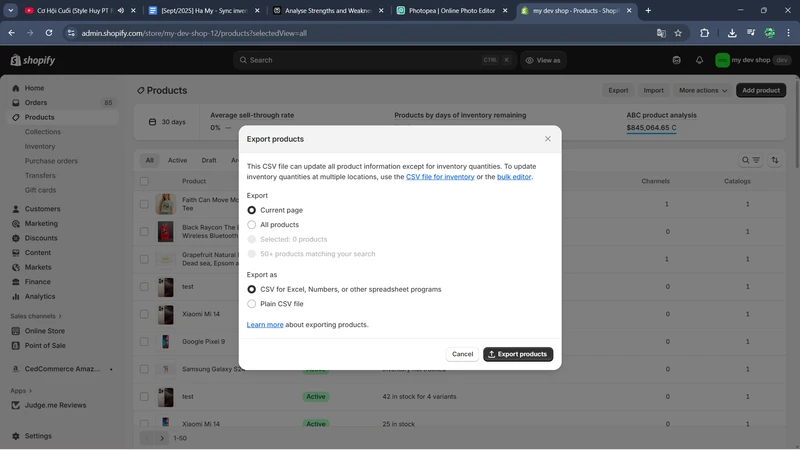Click the Shopify logo
Image resolution: width=800 pixels, height=450 pixels.
pos(33,60)
